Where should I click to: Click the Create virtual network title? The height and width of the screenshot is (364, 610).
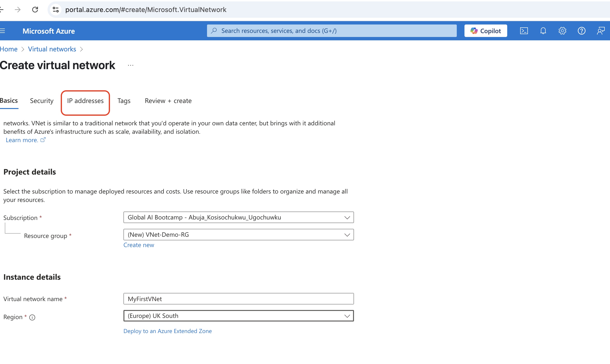click(x=57, y=65)
